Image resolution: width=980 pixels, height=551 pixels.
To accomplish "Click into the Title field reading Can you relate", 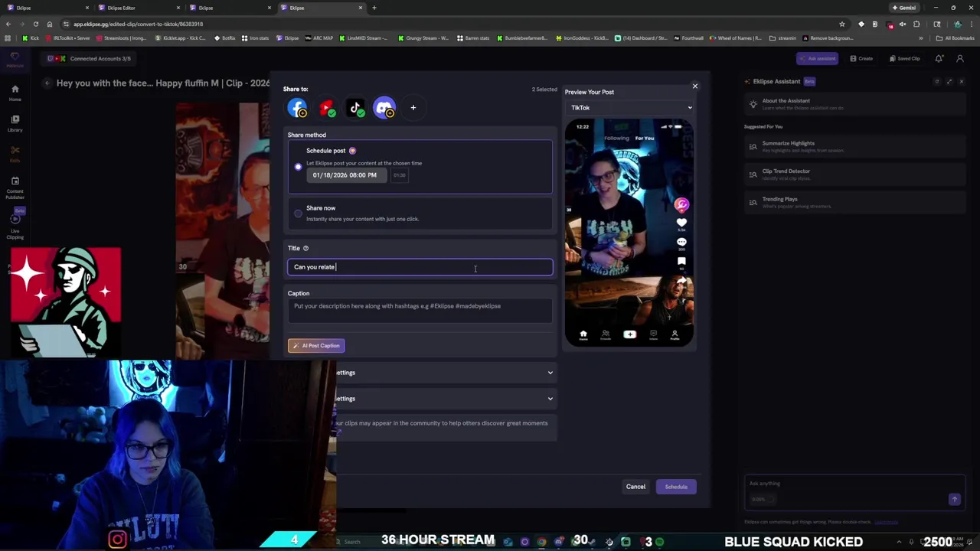I will point(420,267).
